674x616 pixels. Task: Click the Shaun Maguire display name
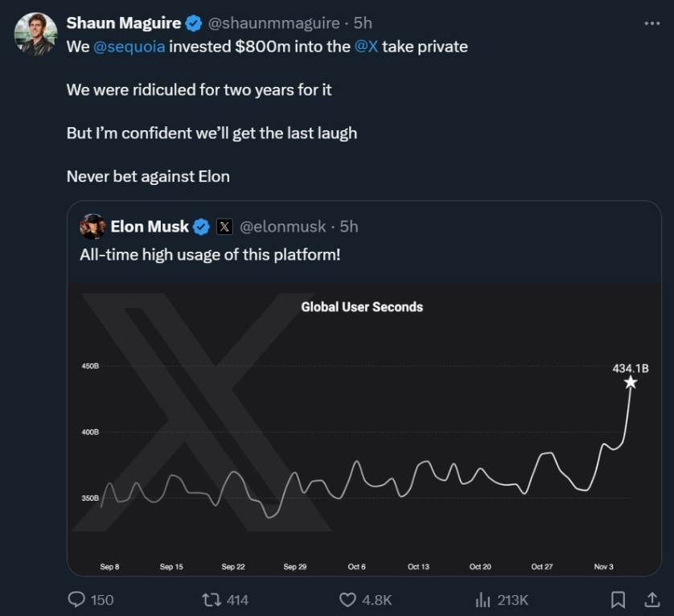pos(124,23)
